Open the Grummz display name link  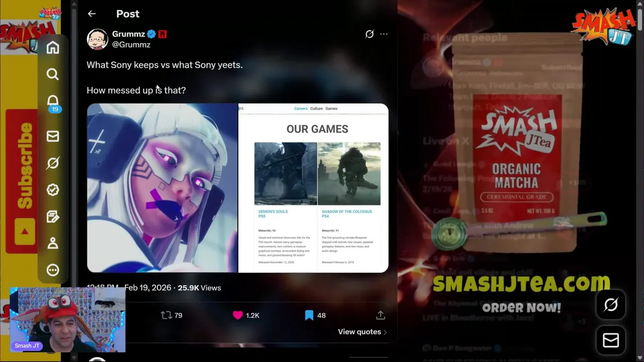128,34
